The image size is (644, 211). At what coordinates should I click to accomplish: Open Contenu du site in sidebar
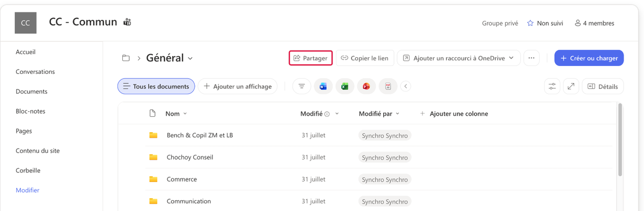[38, 150]
